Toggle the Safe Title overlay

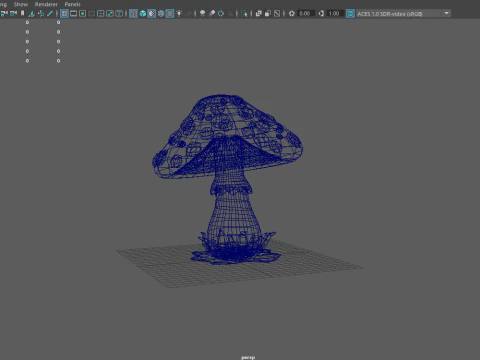[x=119, y=13]
